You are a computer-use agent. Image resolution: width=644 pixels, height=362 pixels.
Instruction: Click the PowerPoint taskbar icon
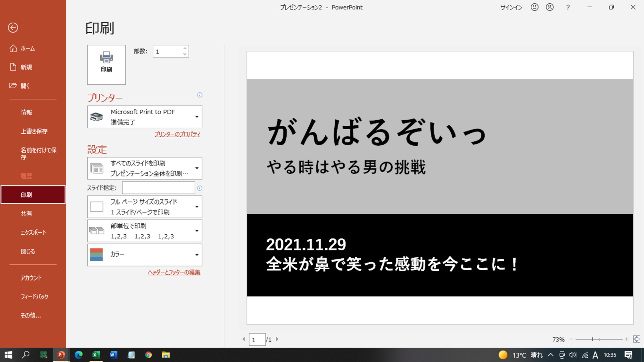[61, 355]
